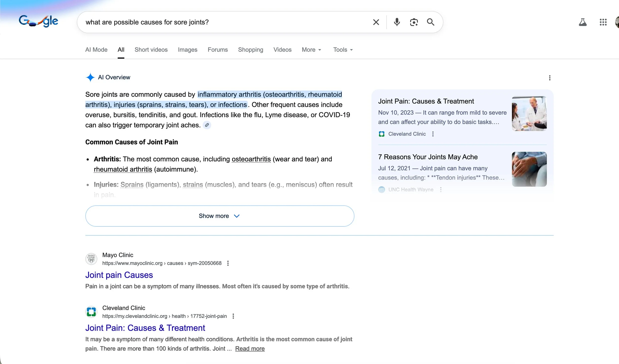Expand AI Overview with Show more
The image size is (619, 364).
click(219, 216)
